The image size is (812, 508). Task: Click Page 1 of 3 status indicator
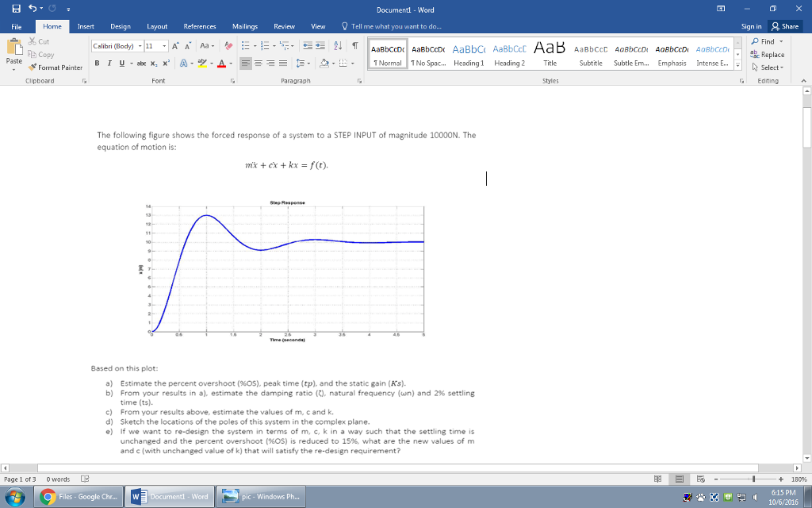[20, 479]
